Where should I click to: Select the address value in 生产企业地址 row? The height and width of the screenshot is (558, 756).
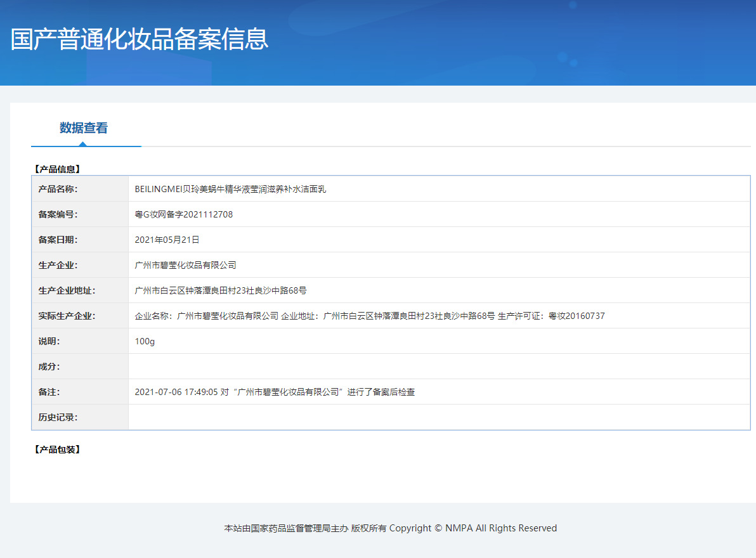pos(221,290)
